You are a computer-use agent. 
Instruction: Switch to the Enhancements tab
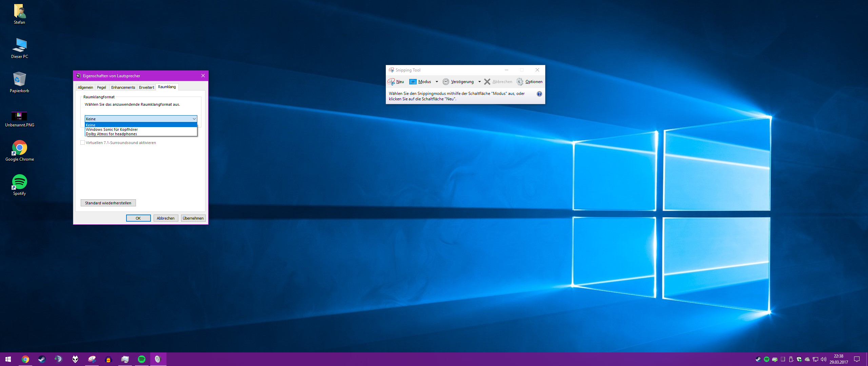[x=123, y=87]
